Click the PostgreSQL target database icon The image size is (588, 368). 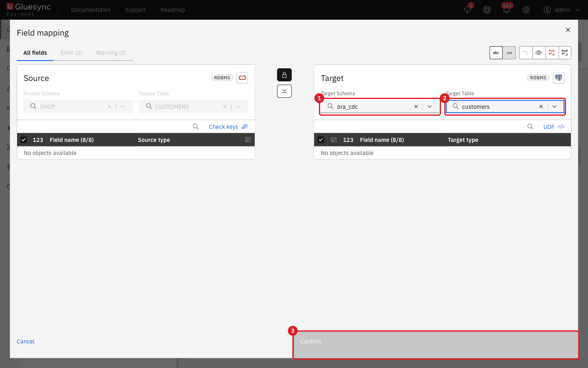pyautogui.click(x=559, y=78)
